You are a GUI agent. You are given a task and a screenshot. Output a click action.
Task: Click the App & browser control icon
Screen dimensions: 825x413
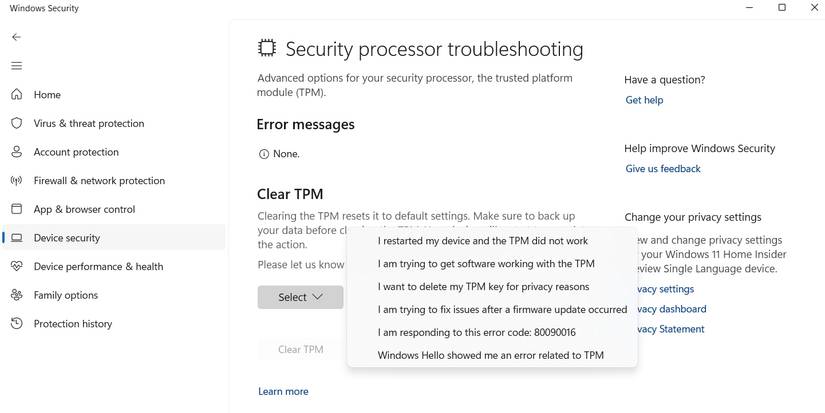click(x=16, y=210)
